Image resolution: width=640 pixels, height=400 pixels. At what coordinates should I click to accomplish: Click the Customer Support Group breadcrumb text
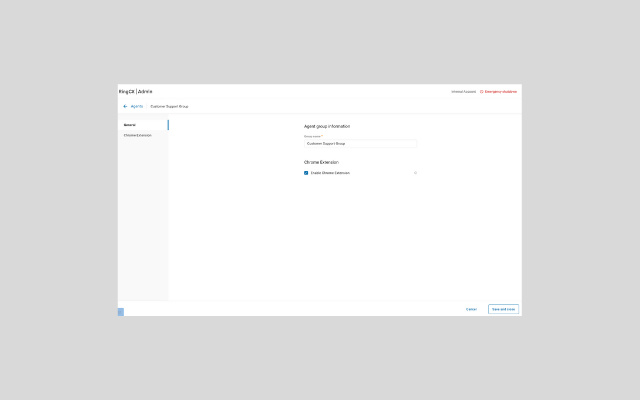pos(169,107)
